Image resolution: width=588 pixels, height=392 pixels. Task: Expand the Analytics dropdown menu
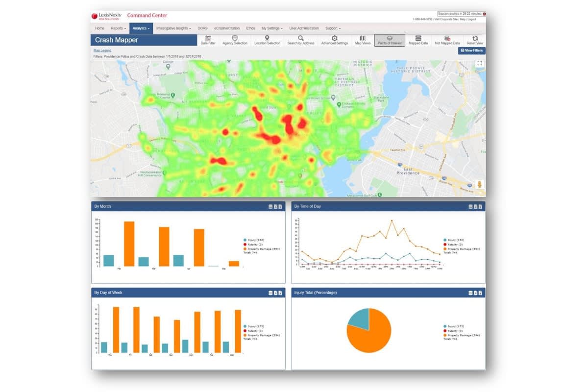coord(141,28)
